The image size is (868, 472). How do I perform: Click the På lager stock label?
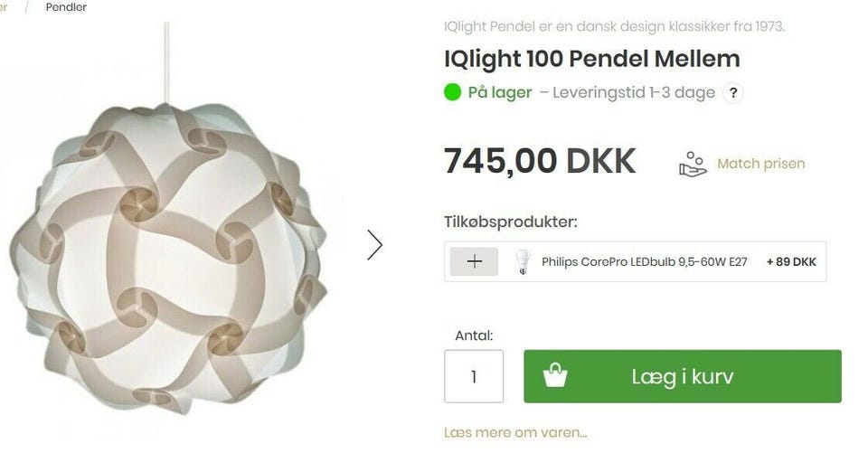pyautogui.click(x=500, y=92)
